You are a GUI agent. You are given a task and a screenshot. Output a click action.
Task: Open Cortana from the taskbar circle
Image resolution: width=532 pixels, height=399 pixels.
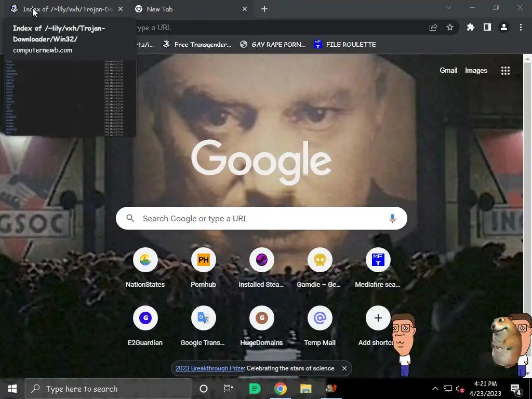(204, 389)
